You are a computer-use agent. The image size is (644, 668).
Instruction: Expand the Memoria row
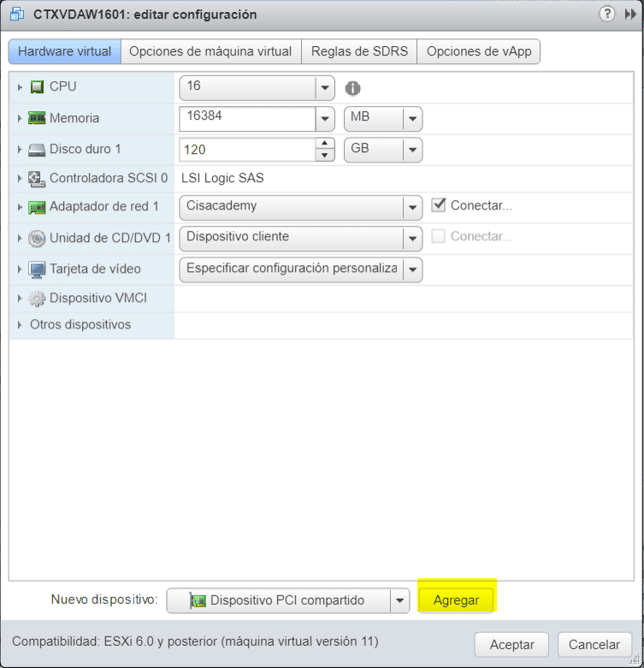point(20,118)
